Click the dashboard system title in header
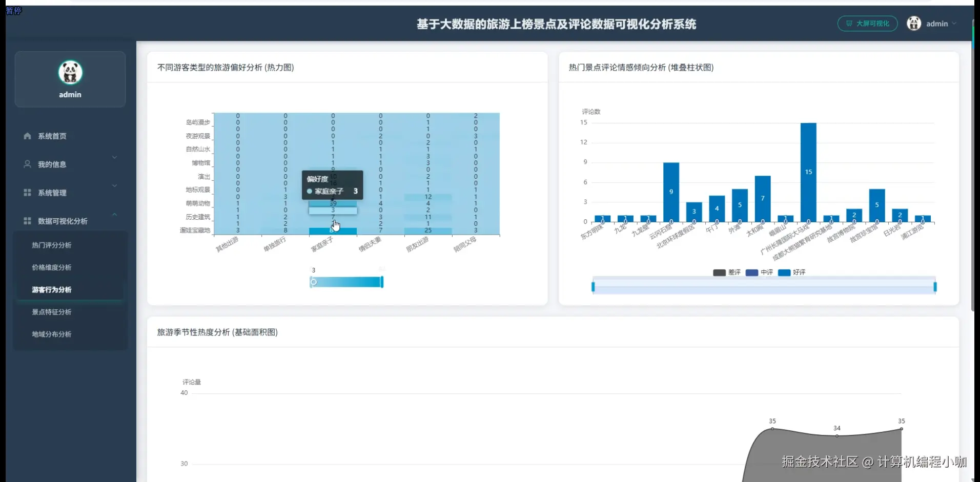 click(556, 24)
